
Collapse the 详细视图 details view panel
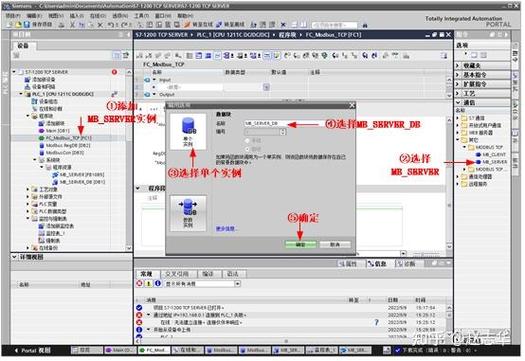click(14, 257)
